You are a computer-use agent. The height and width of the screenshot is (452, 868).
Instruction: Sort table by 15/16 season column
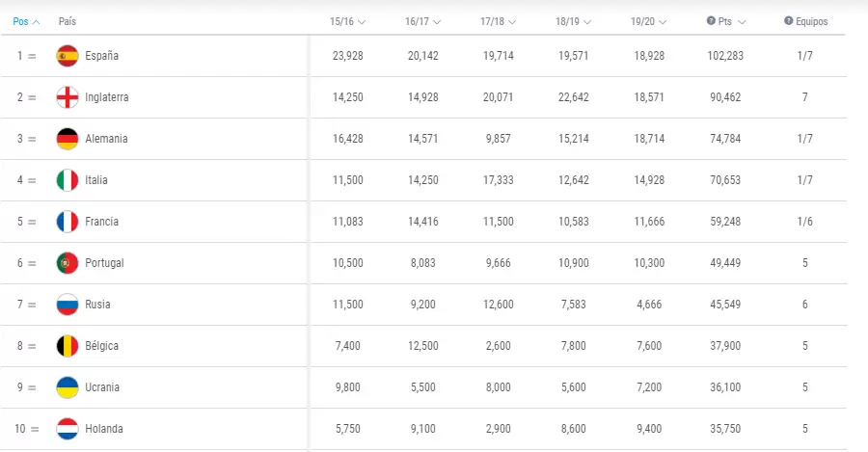click(347, 21)
